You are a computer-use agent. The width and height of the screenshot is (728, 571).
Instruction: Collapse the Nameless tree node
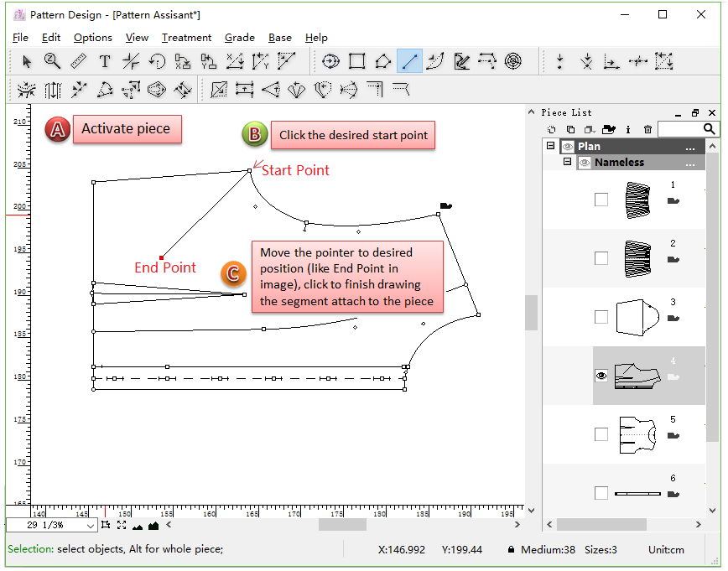[567, 162]
